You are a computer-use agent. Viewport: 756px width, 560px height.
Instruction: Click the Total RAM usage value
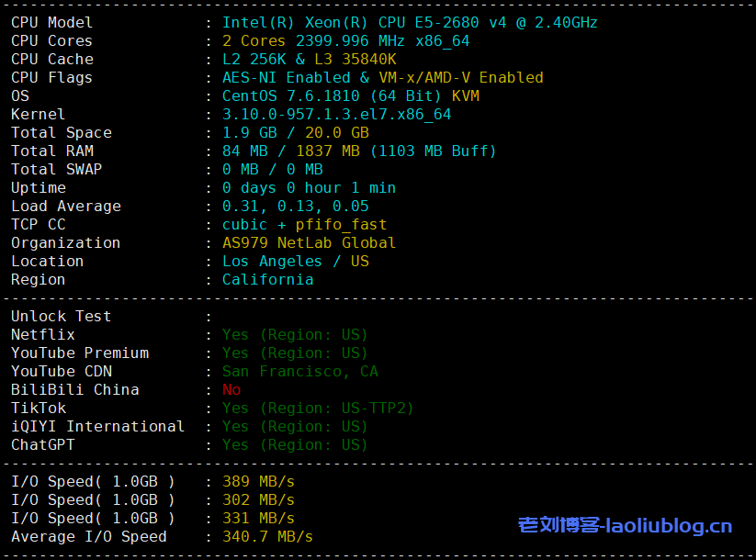point(358,151)
